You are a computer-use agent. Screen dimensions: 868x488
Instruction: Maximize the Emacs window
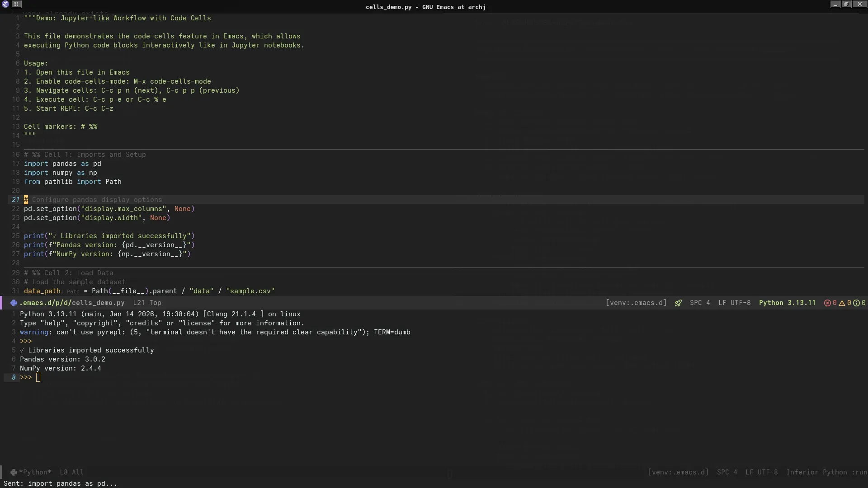[847, 4]
